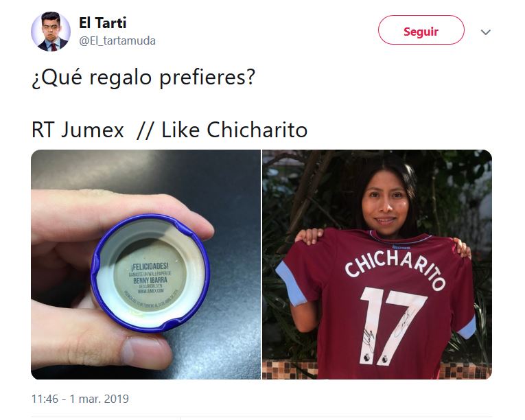Open the Chicharito jersey photo
Image resolution: width=525 pixels, height=420 pixels.
point(377,264)
